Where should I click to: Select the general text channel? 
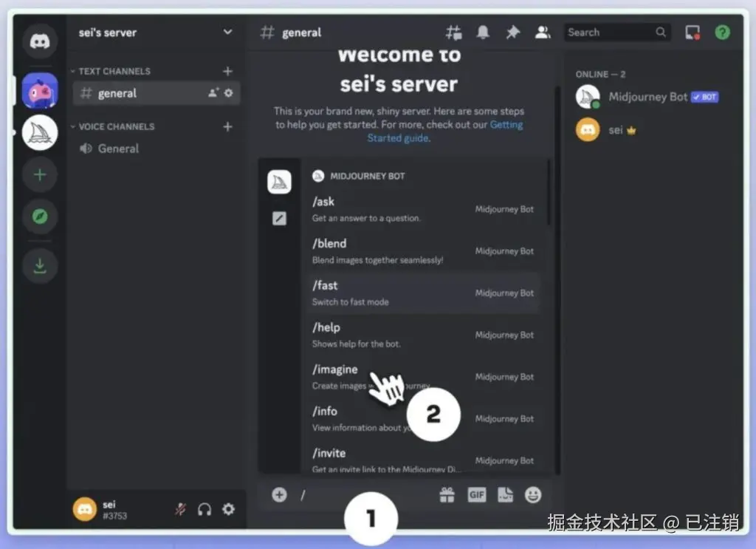157,93
